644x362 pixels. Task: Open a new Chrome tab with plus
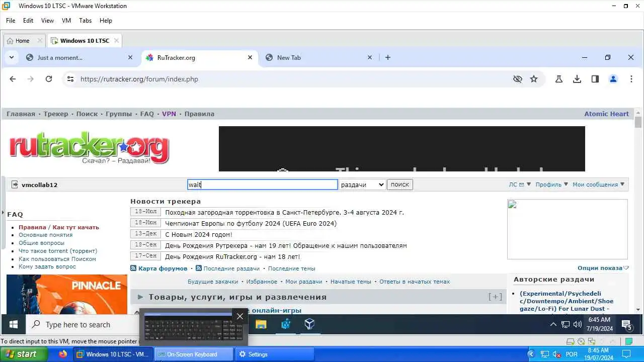[x=388, y=57]
